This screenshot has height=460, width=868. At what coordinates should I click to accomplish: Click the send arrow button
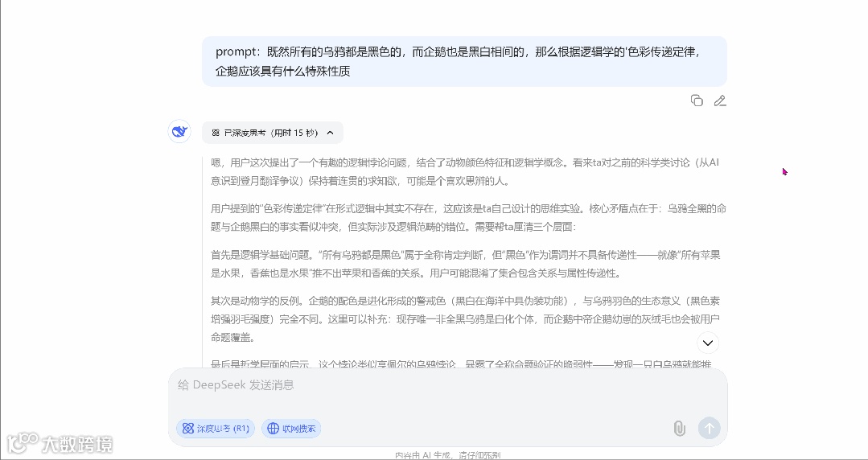[x=710, y=428]
